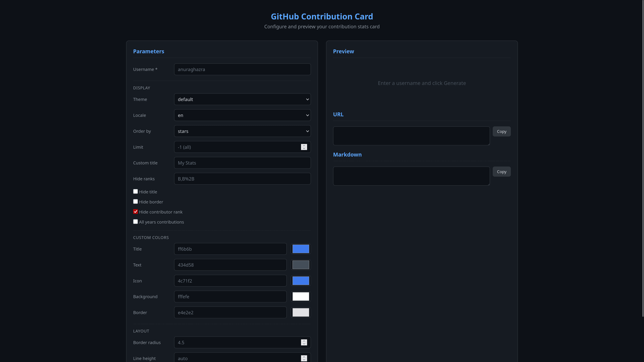Viewport: 644px width, 362px height.
Task: Click the Limit stepper arrows
Action: [304, 147]
